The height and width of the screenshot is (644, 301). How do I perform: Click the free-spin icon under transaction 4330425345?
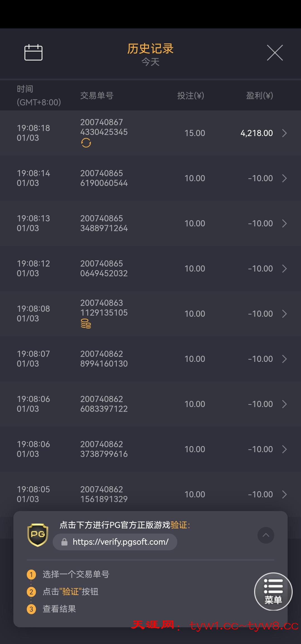tap(86, 143)
